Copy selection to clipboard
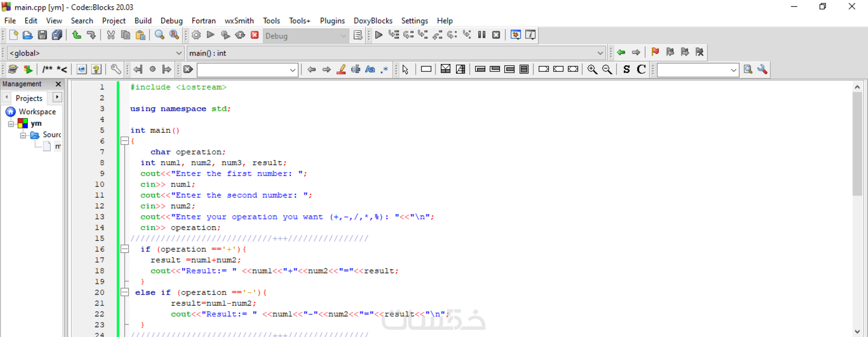The height and width of the screenshot is (337, 868). pos(125,35)
